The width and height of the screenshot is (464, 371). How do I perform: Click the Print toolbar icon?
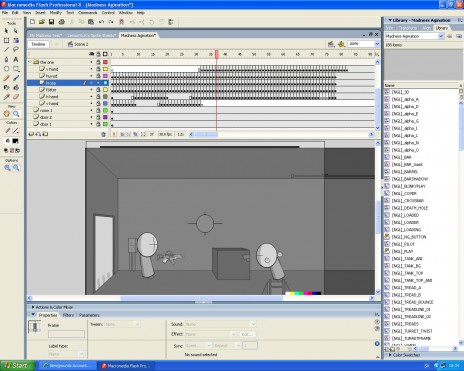61,22
